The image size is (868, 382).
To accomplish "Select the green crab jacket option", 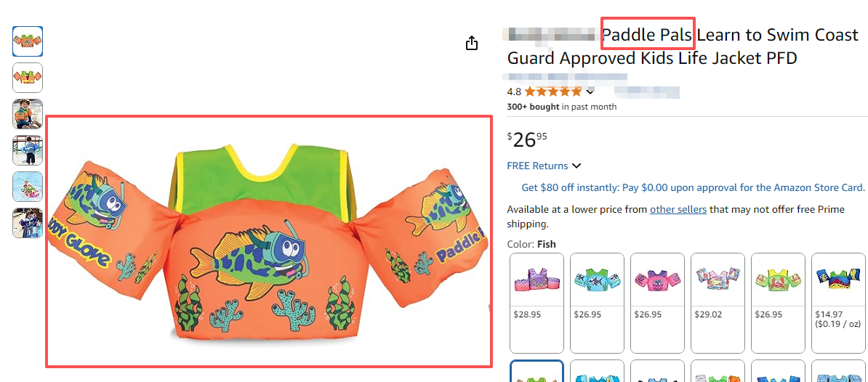I will pyautogui.click(x=778, y=303).
